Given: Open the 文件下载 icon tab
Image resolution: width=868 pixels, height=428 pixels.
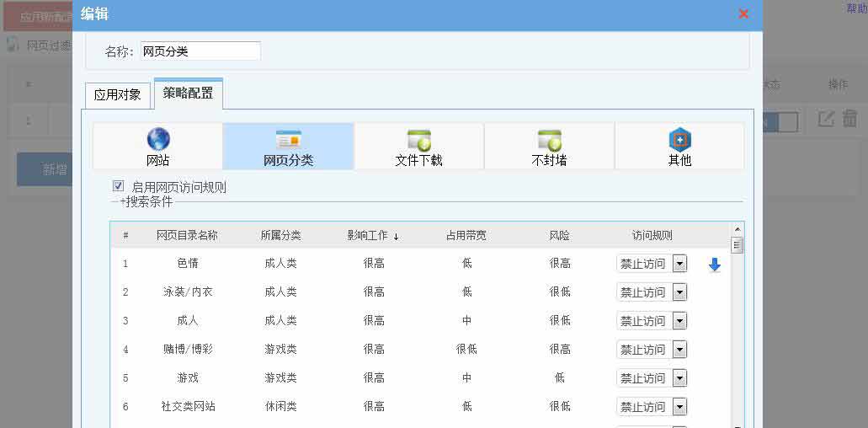Looking at the screenshot, I should point(418,140).
